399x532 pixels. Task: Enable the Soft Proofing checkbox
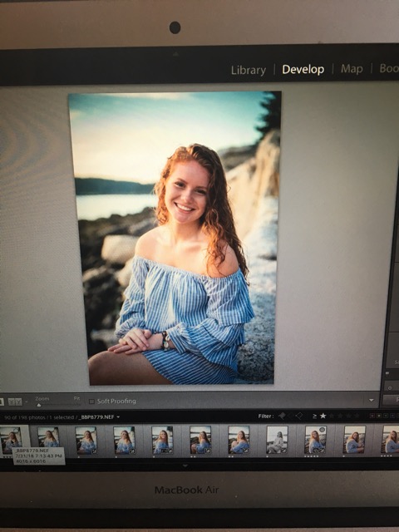(x=91, y=401)
